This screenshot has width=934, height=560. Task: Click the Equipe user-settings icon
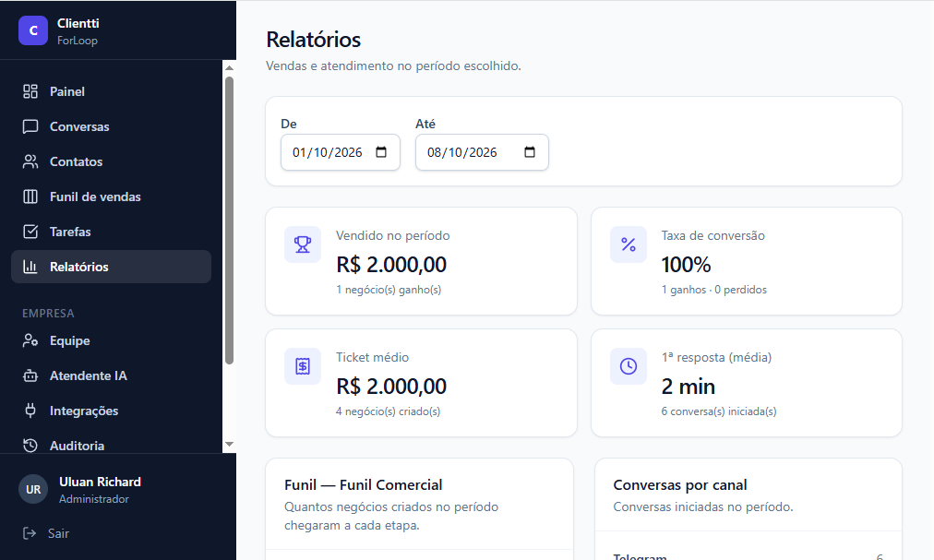click(30, 340)
